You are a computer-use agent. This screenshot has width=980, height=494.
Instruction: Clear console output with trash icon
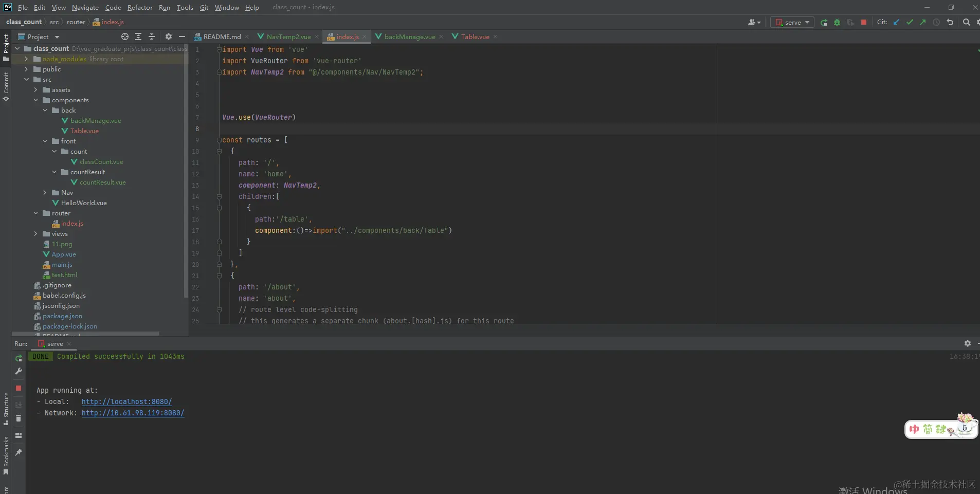[19, 418]
